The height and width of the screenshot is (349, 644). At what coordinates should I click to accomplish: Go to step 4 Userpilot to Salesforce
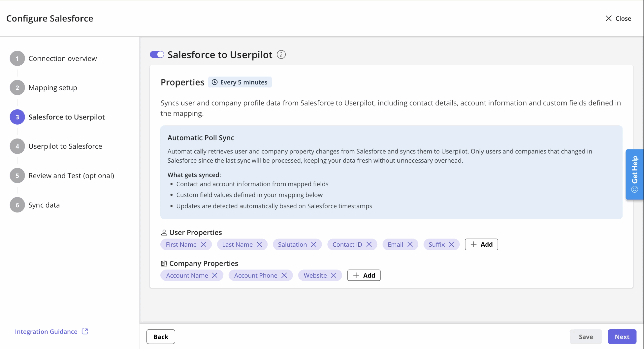coord(56,146)
